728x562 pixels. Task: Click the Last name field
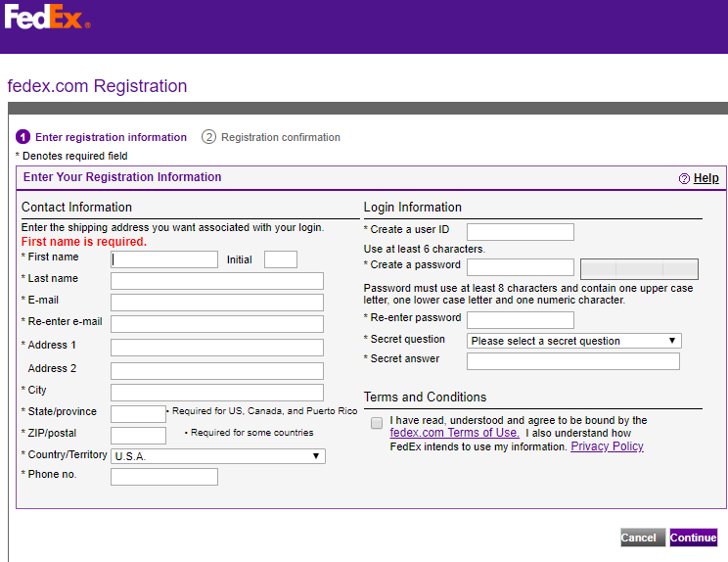pyautogui.click(x=217, y=281)
